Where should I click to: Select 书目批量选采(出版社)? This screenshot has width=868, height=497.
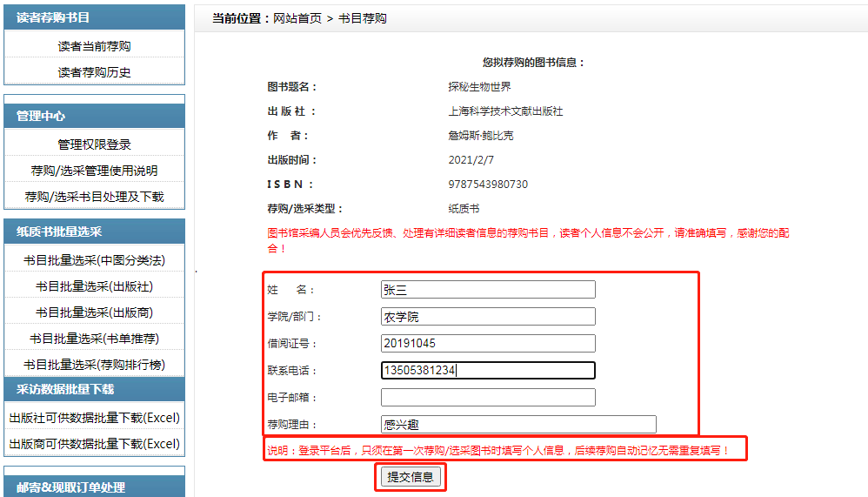click(94, 286)
